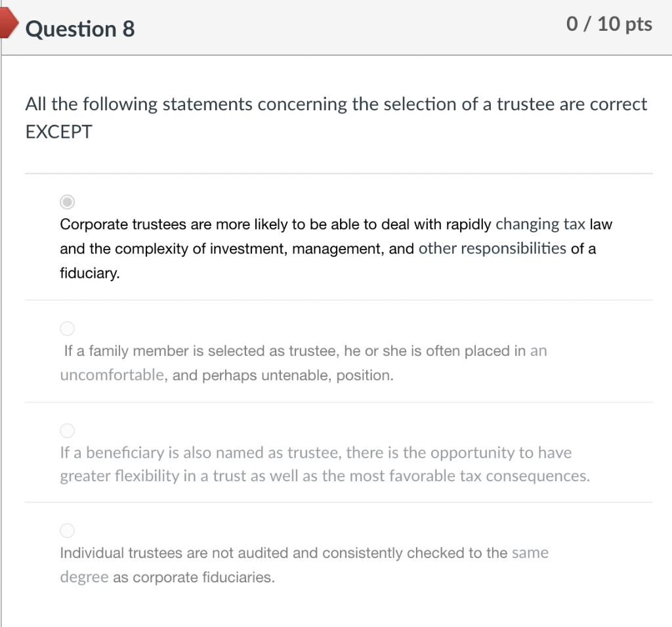Click the '0 / 10 pts' score label
Image resolution: width=672 pixels, height=627 pixels.
609,24
